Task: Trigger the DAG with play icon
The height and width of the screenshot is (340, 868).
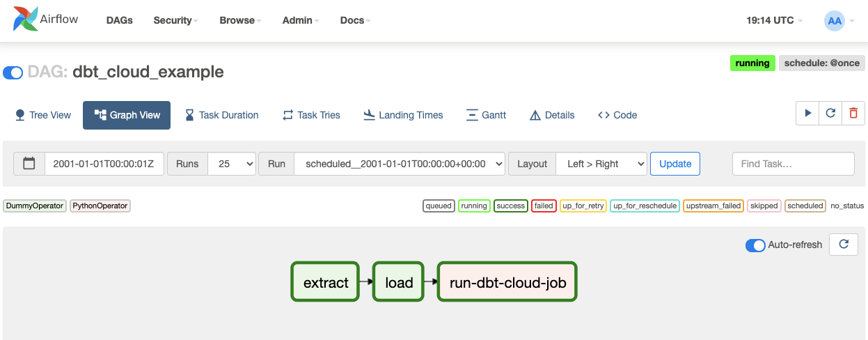Action: click(807, 113)
